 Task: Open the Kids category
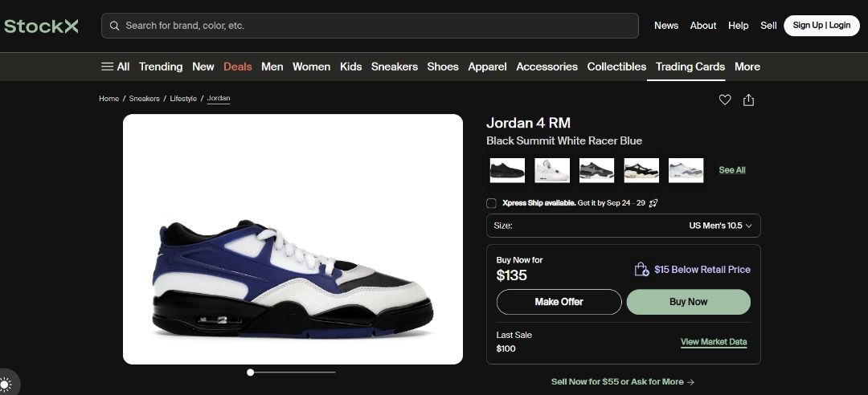point(351,67)
